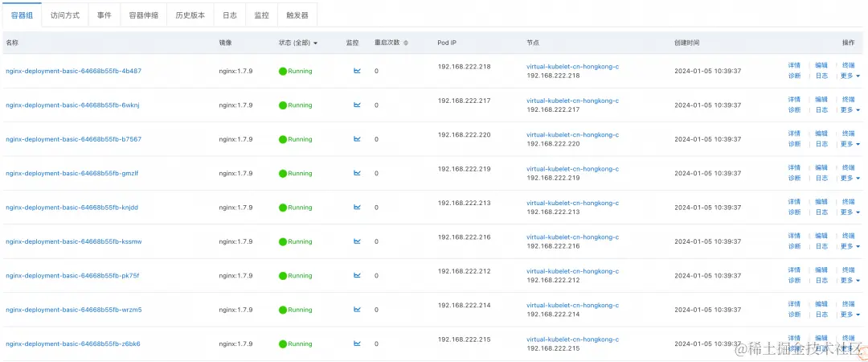Open monitoring chart for pod 6wknj
868x362 pixels.
(x=357, y=105)
